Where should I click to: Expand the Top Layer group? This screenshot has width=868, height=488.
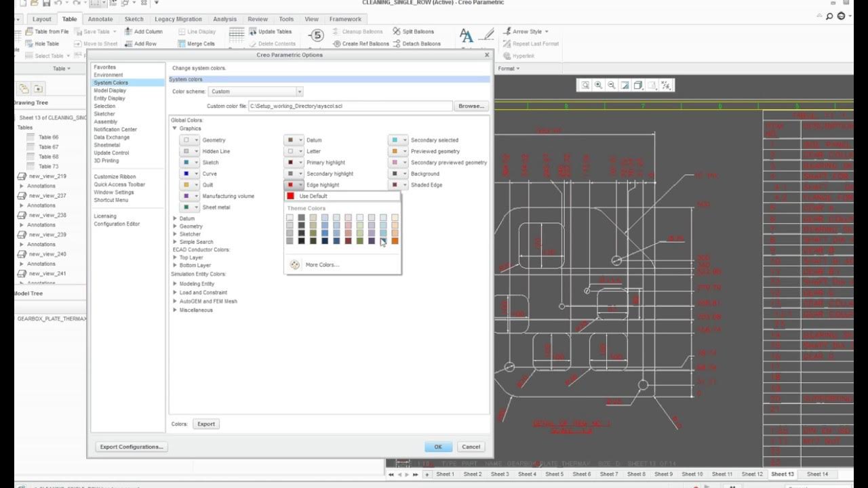(175, 258)
